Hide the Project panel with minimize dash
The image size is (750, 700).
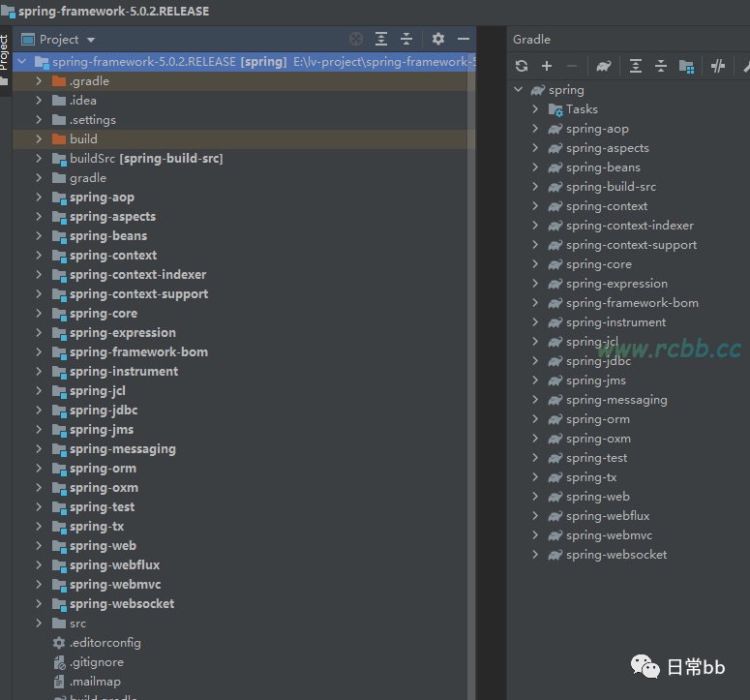pyautogui.click(x=464, y=39)
